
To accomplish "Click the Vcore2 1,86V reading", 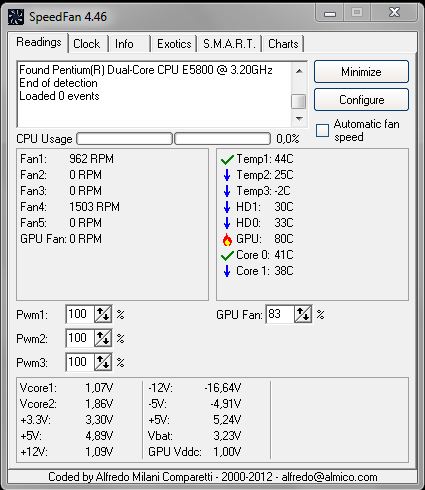I will [x=66, y=404].
